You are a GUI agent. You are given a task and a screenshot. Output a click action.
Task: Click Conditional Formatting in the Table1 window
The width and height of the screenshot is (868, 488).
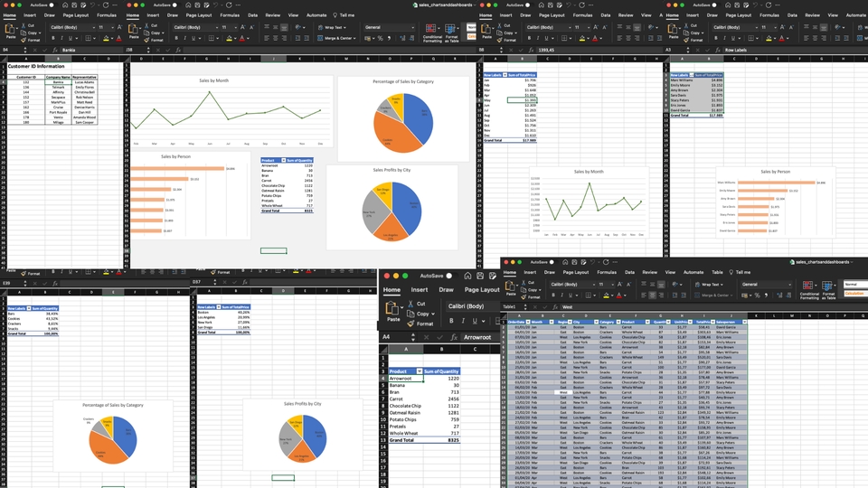[808, 290]
